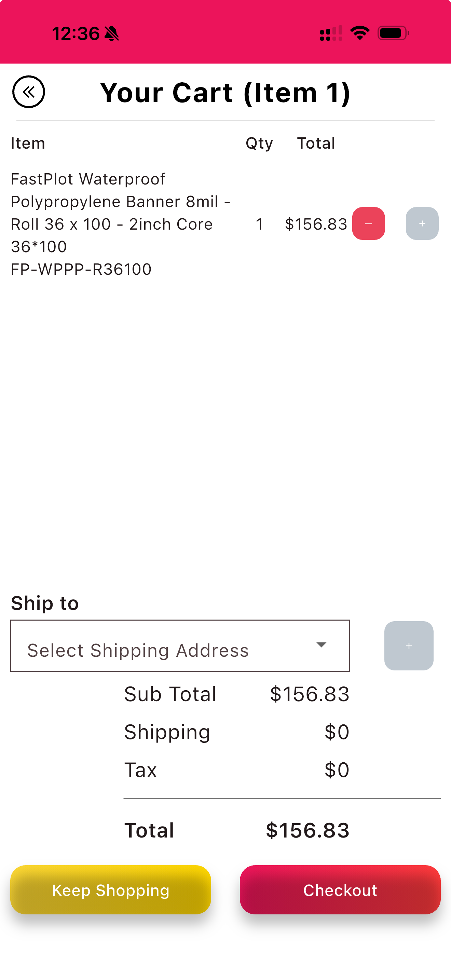Screen dimensions: 451x980
Task: Click the Qty column header
Action: pyautogui.click(x=259, y=144)
